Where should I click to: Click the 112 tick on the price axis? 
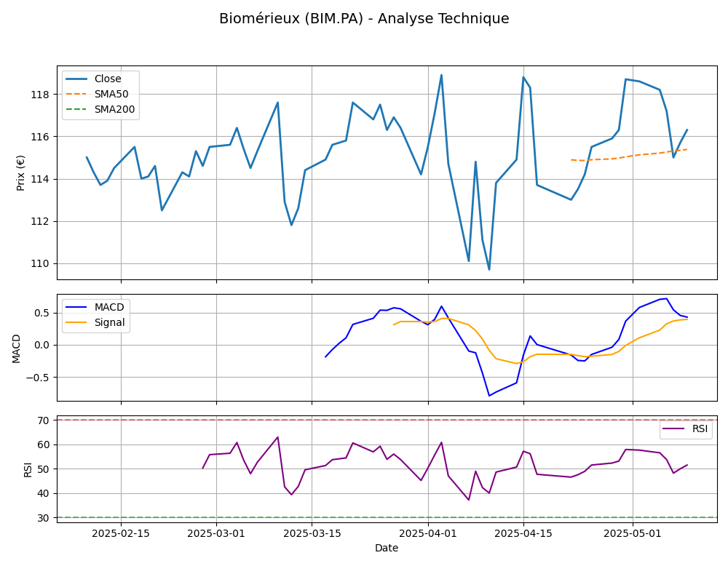40,221
